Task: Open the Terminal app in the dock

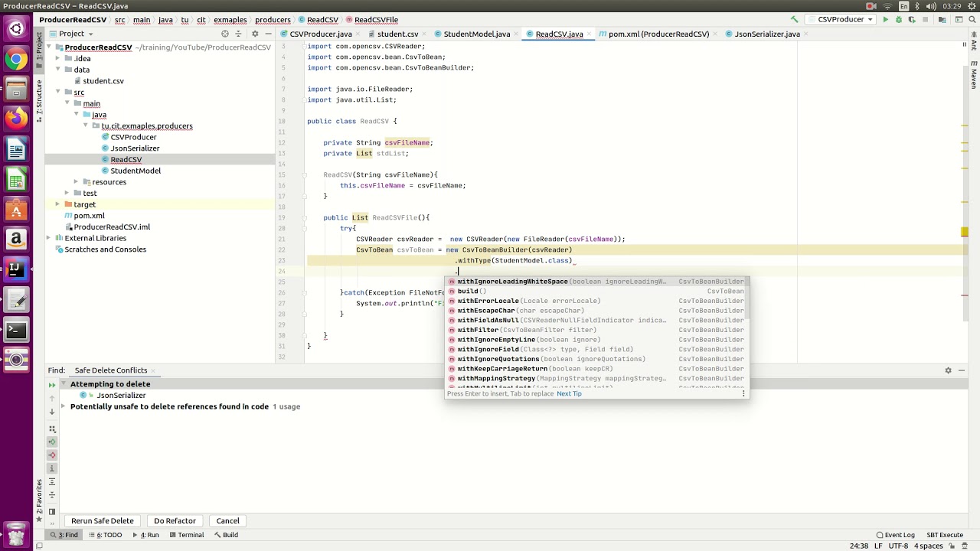Action: click(16, 330)
